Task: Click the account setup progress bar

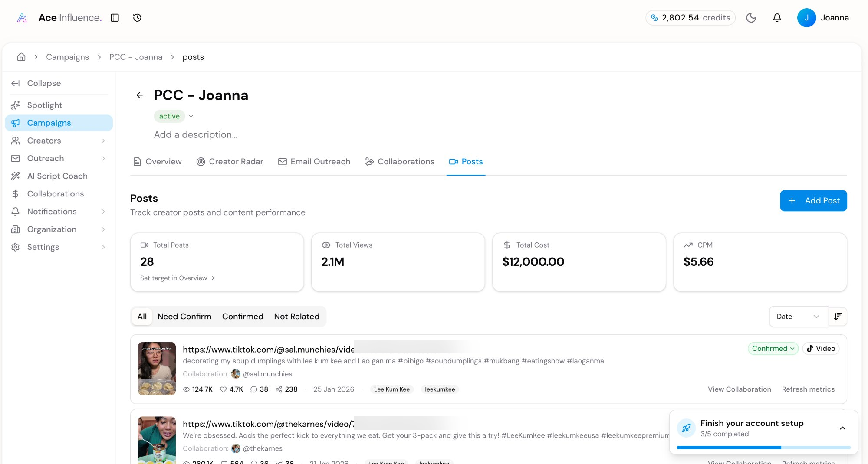Action: click(763, 447)
